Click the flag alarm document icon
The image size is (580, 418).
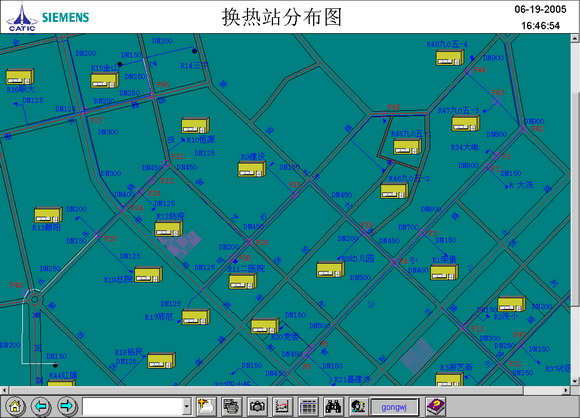206,407
